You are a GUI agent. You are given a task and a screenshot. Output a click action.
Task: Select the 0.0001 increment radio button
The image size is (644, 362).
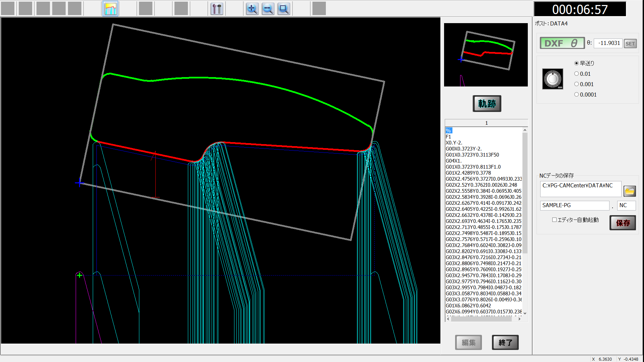(x=576, y=95)
